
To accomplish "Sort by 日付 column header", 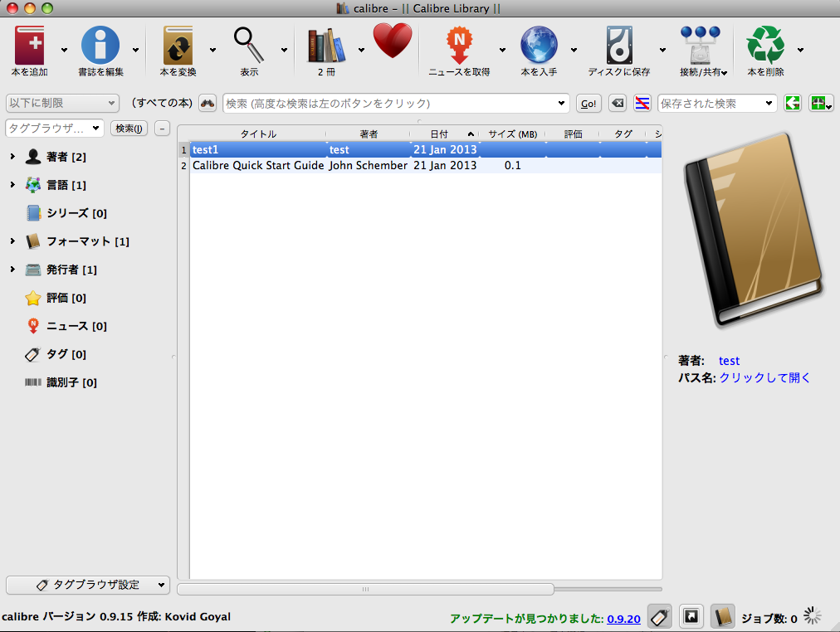I will pyautogui.click(x=445, y=134).
